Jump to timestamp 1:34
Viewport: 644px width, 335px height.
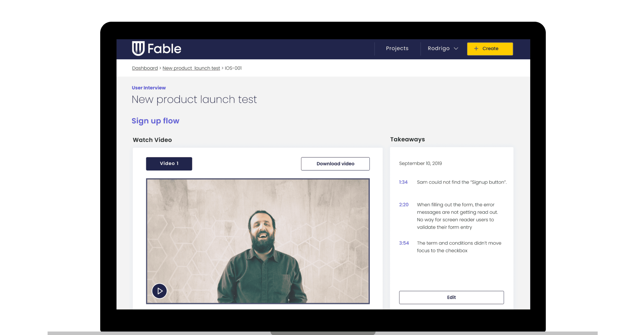coord(403,182)
